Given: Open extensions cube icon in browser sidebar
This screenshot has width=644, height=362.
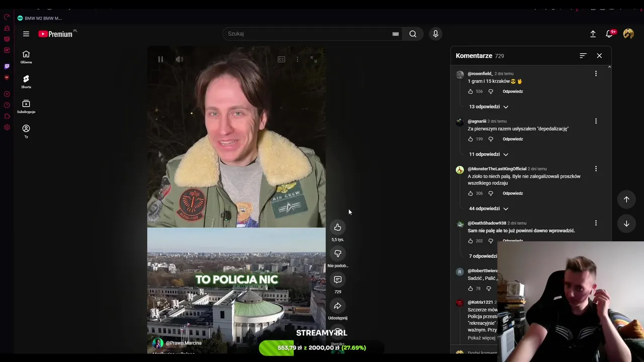Looking at the screenshot, I should click(7, 116).
